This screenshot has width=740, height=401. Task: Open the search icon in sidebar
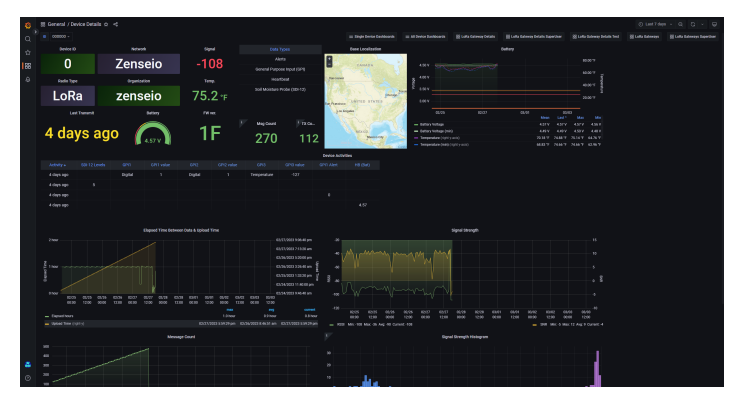click(x=27, y=38)
